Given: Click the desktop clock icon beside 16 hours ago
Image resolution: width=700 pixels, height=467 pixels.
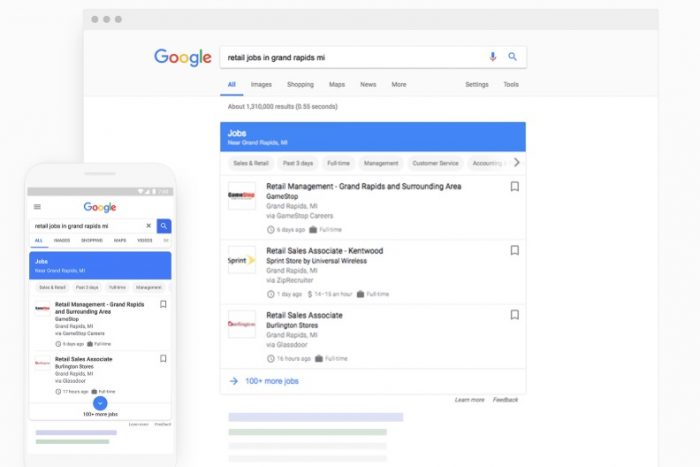Looking at the screenshot, I should point(271,359).
